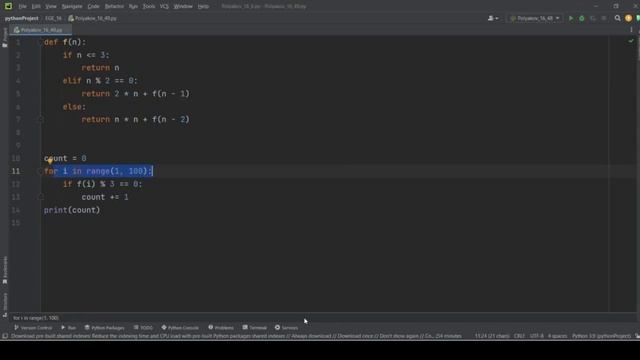Click the Run with Coverage icon
This screenshot has width=640, height=360.
click(593, 18)
